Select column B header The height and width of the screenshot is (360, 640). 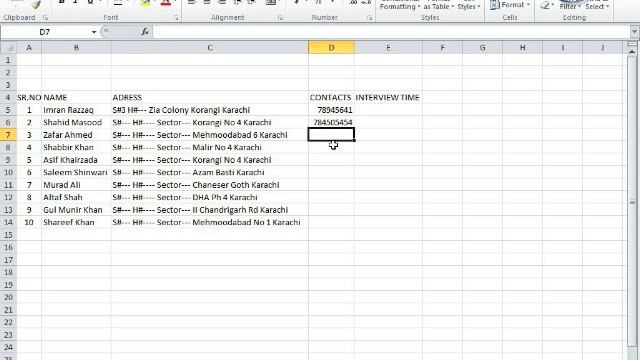[76, 48]
